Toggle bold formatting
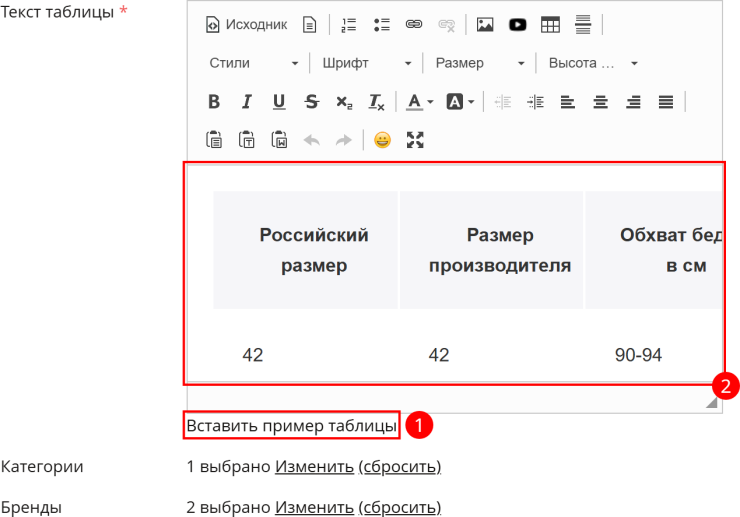Screen dimensions: 740x517 [214, 102]
